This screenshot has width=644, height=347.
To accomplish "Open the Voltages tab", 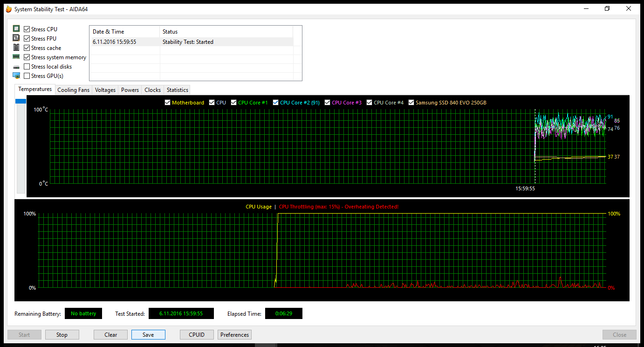I will [105, 90].
